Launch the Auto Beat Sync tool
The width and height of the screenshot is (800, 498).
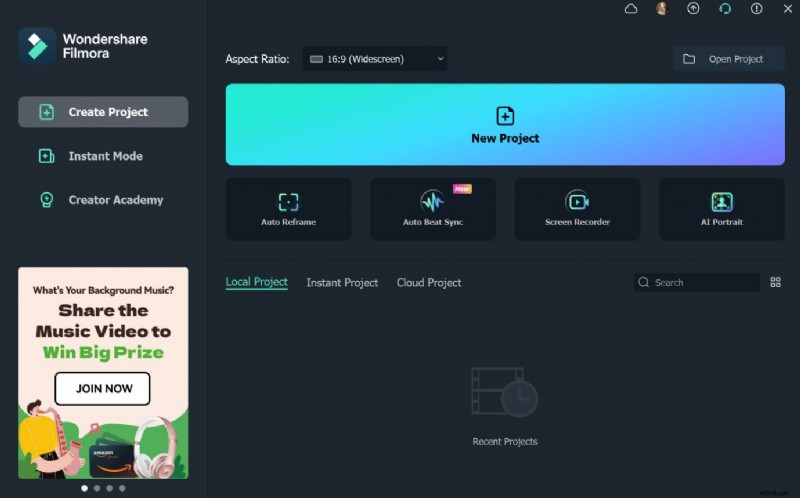click(433, 209)
